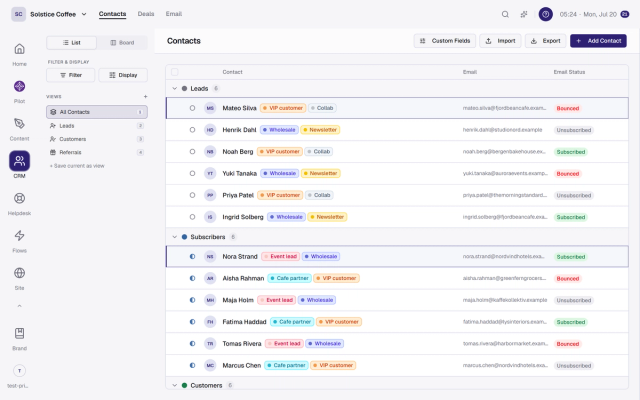Open the Customers saved view
640x400 pixels.
pos(97,139)
